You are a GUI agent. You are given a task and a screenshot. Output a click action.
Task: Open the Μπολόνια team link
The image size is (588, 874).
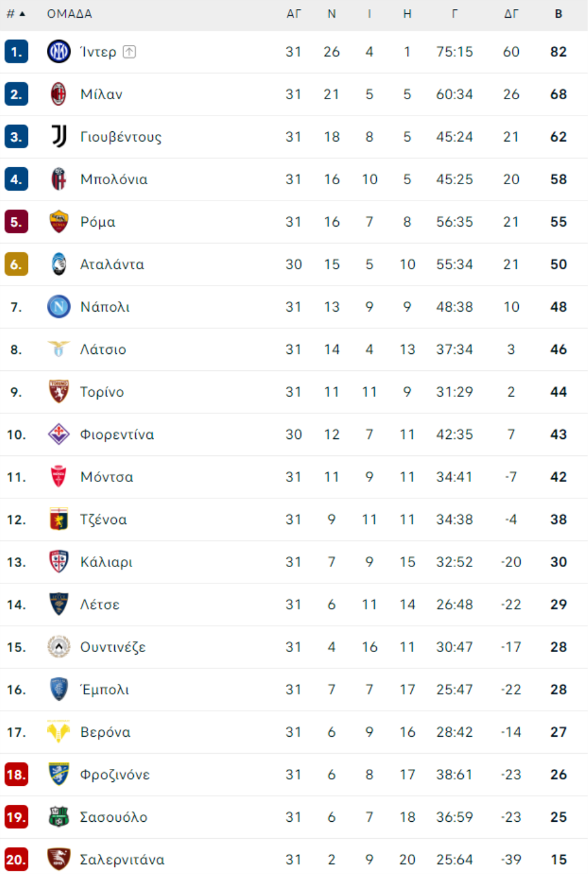coord(114,179)
